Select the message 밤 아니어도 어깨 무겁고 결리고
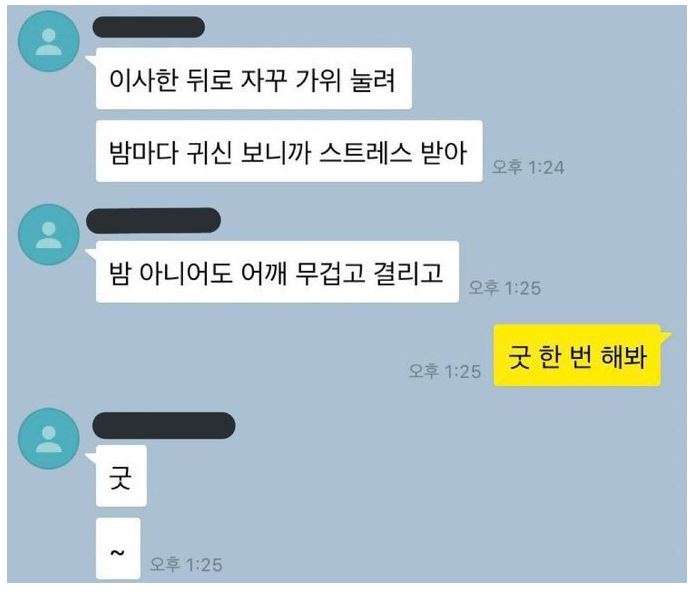Screen dimensions: 699x592 [277, 272]
